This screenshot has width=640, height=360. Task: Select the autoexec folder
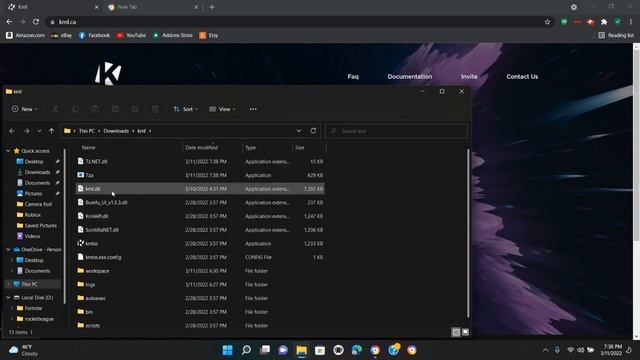200,298
